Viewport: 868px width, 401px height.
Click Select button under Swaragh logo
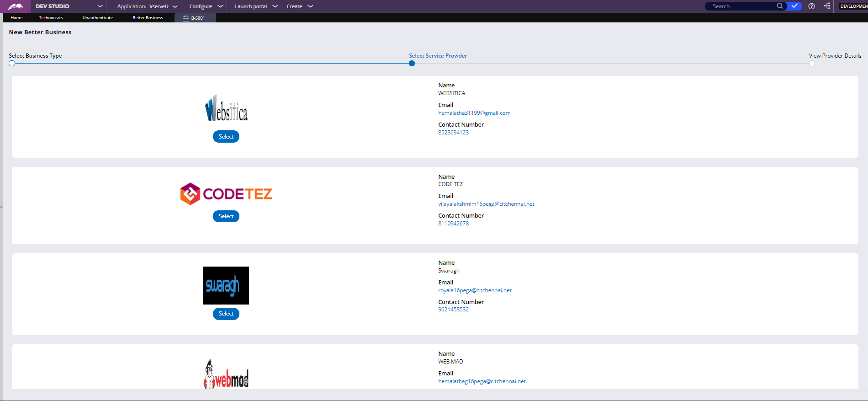(226, 314)
